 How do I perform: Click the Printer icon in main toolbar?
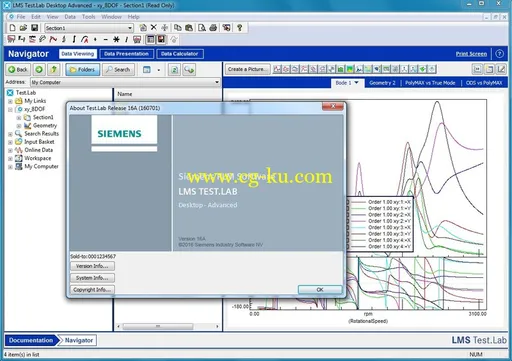213,28
